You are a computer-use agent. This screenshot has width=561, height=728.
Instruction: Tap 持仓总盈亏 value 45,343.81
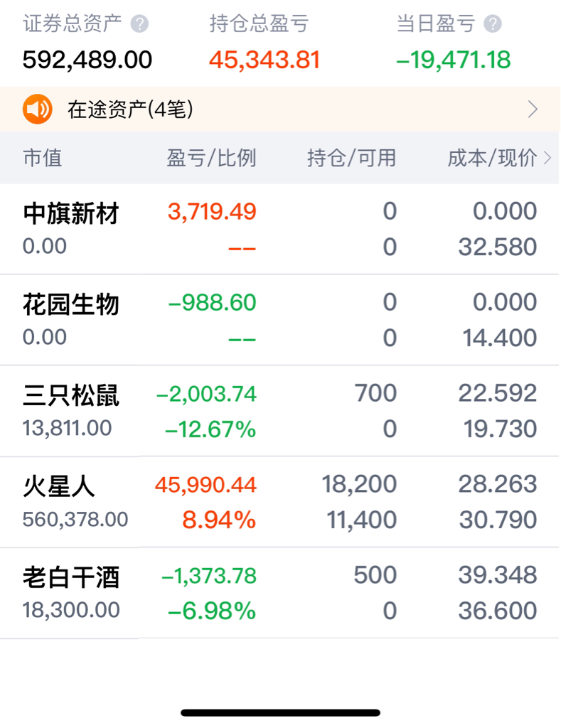click(x=265, y=60)
